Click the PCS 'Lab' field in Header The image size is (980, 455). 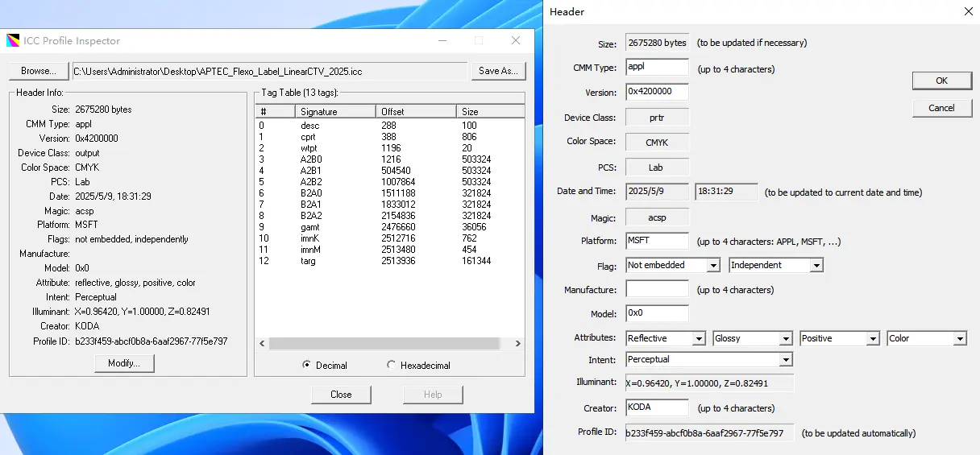tap(657, 168)
